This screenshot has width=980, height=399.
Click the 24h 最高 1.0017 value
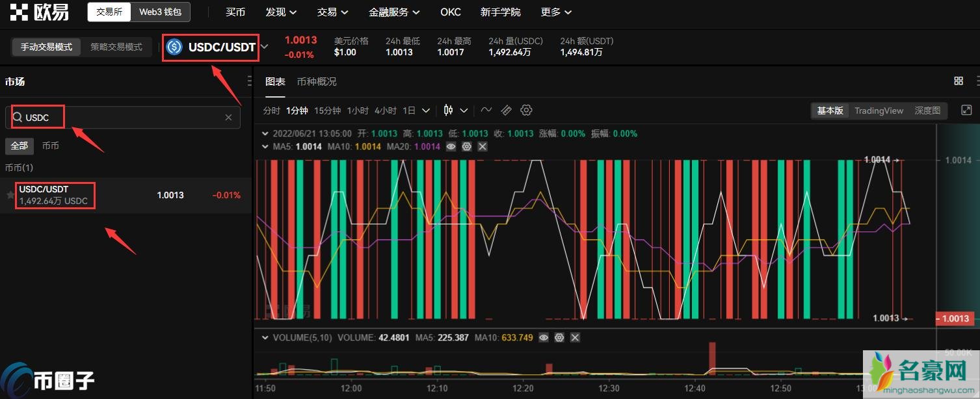tap(451, 52)
